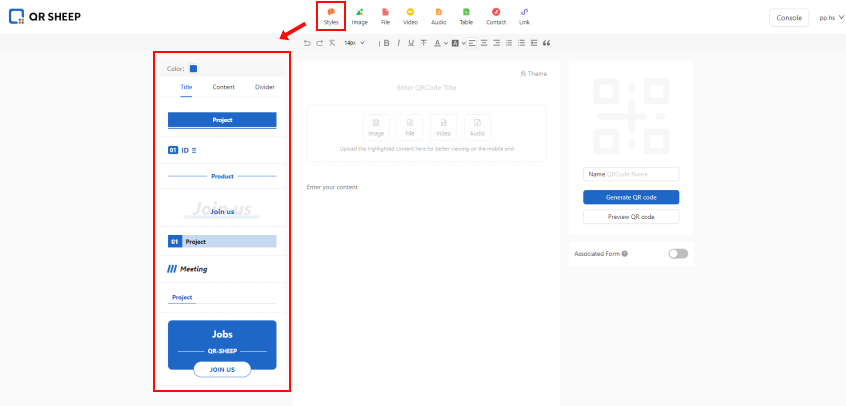Toggle bold formatting
846x406 pixels.
tap(386, 43)
